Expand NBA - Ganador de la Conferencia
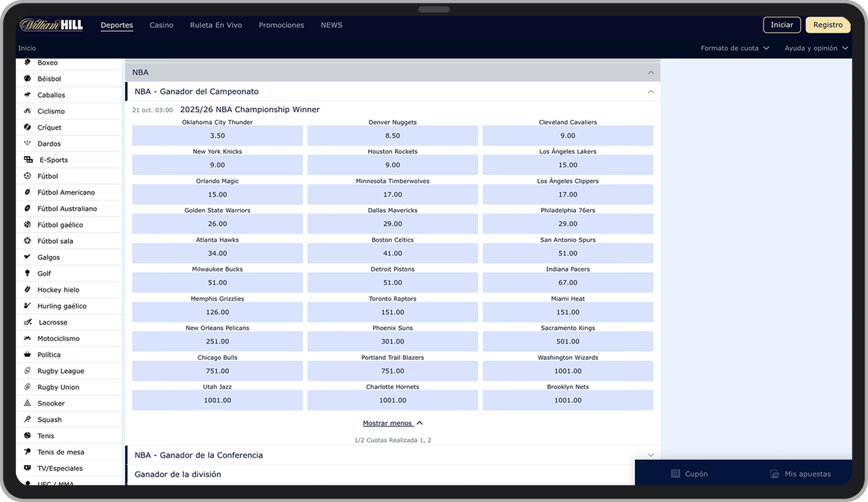 pos(393,455)
